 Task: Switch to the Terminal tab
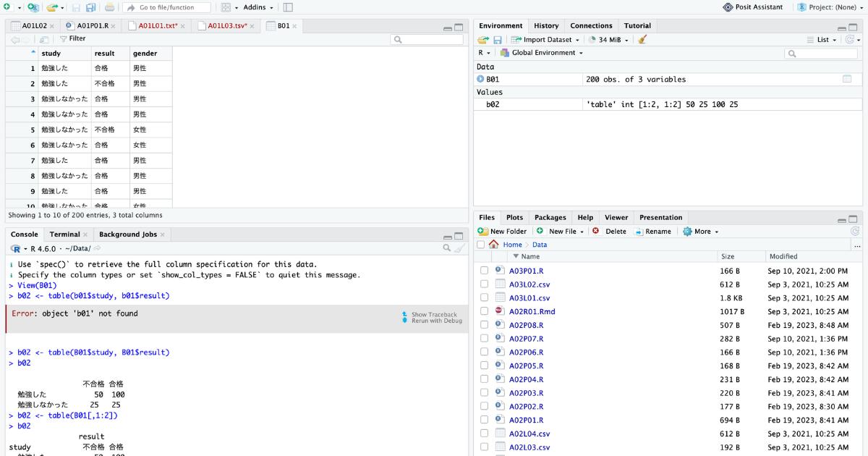pos(65,235)
